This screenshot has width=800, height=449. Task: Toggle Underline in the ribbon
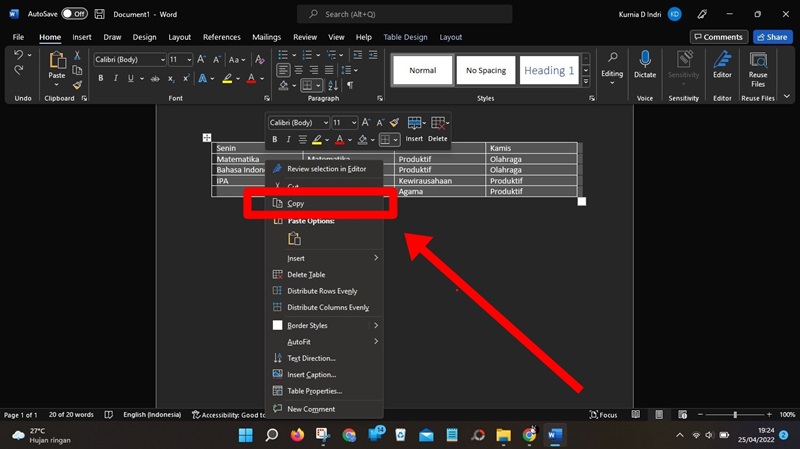(x=131, y=79)
